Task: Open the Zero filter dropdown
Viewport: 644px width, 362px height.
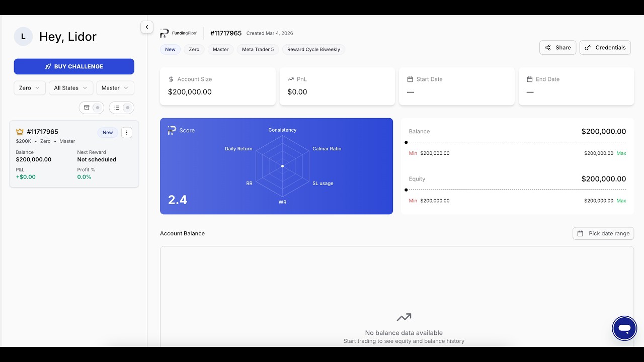Action: coord(30,88)
